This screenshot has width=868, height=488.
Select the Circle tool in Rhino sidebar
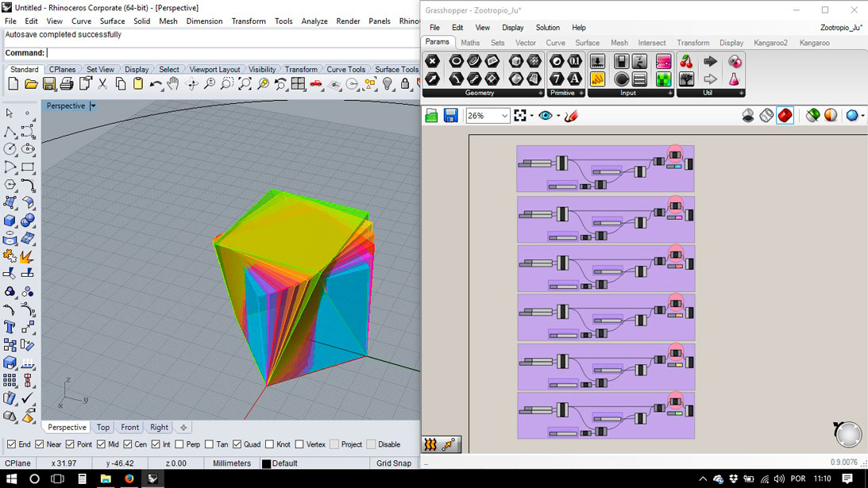tap(10, 149)
